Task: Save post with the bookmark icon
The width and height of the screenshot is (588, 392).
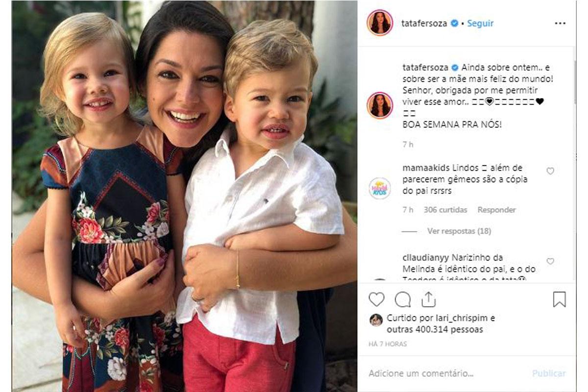Action: 559,299
